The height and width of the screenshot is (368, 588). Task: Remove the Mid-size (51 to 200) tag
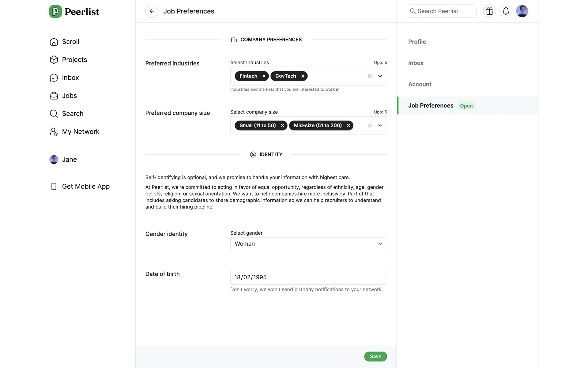coord(348,125)
